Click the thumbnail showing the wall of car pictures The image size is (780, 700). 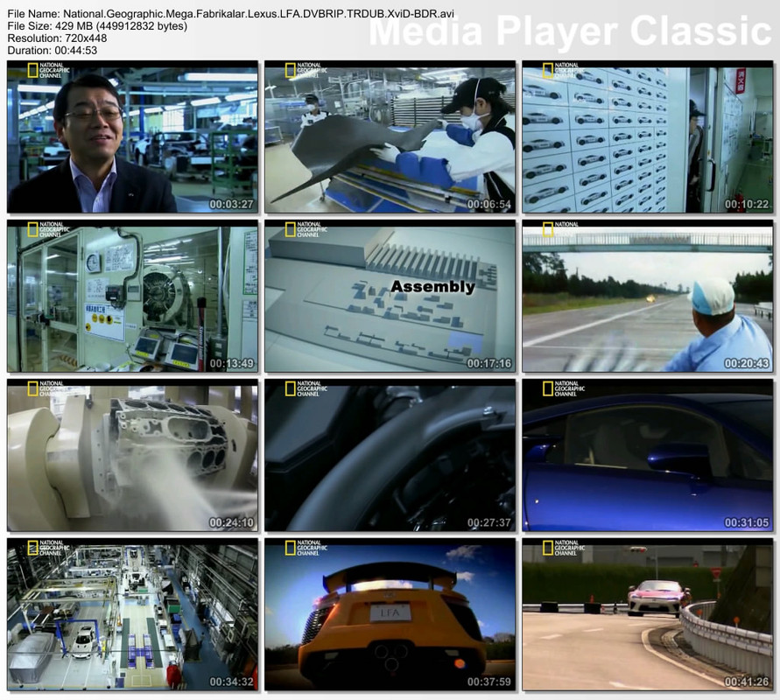coord(648,137)
